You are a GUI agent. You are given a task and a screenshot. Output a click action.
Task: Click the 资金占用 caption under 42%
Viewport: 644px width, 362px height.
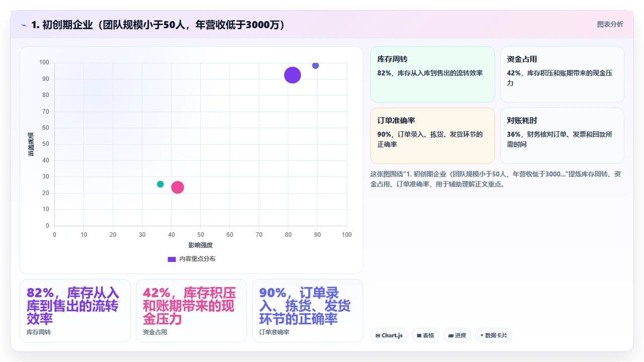pyautogui.click(x=155, y=332)
